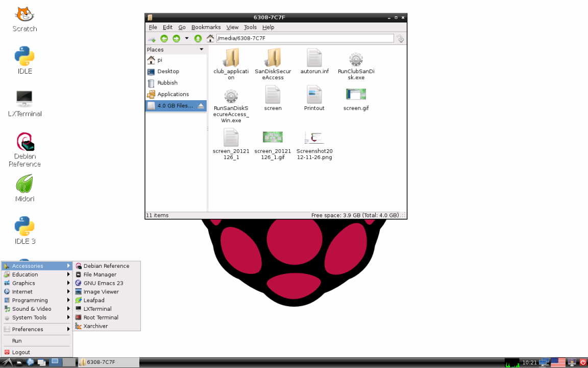Screen dimensions: 588x368
Task: Click the jump-to-path button beside the address bar
Action: click(401, 38)
